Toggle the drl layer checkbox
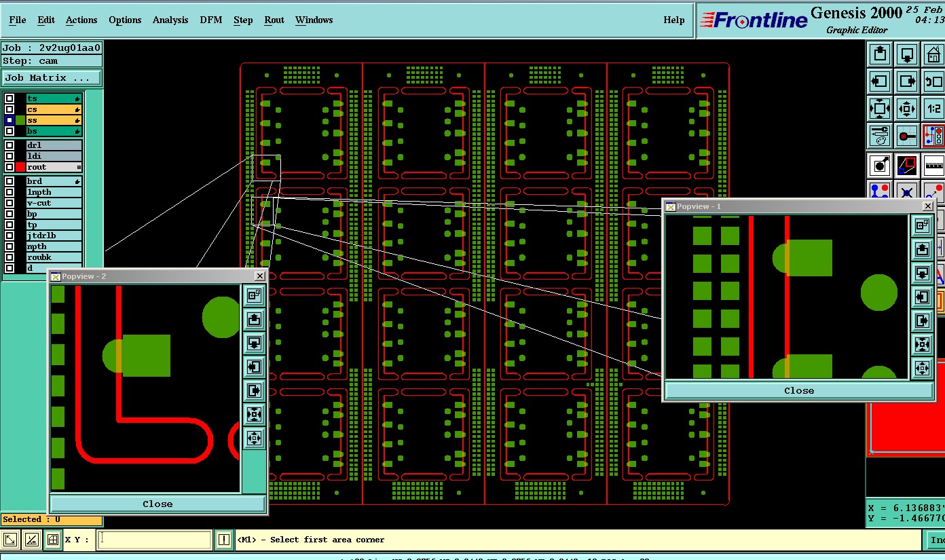The width and height of the screenshot is (945, 560). [10, 145]
